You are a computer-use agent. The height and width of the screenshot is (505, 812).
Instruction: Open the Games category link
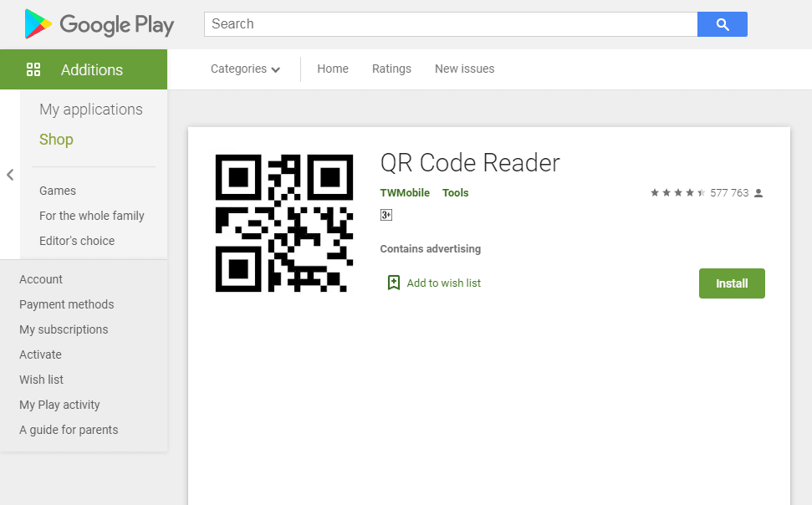[58, 191]
